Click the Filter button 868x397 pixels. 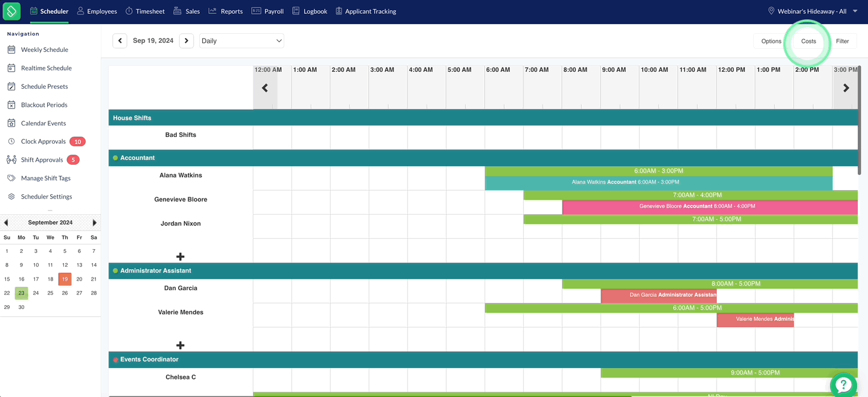[x=842, y=41]
